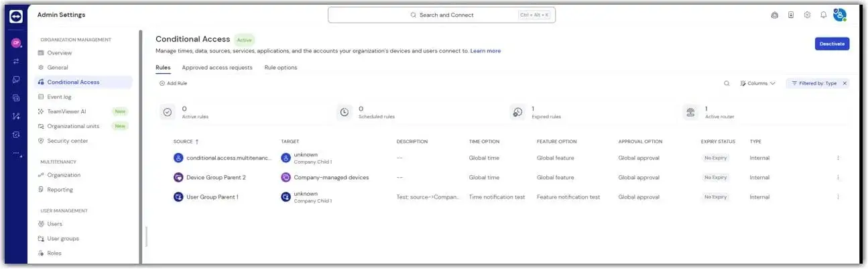Open the user account avatar at top right
Image resolution: width=868 pixels, height=269 pixels.
pos(840,15)
